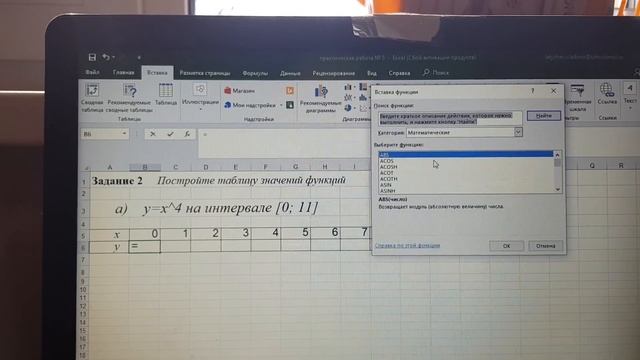
Task: Select the active cell containing '='
Action: click(x=144, y=247)
